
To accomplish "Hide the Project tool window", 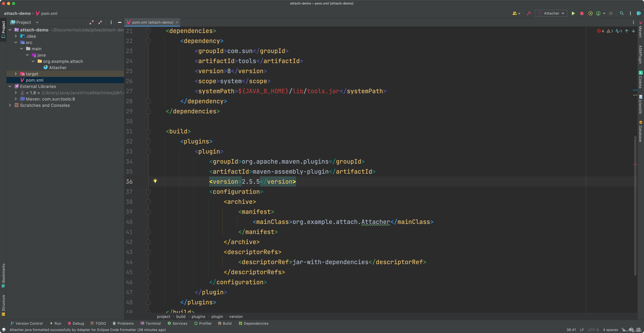I will coord(120,22).
